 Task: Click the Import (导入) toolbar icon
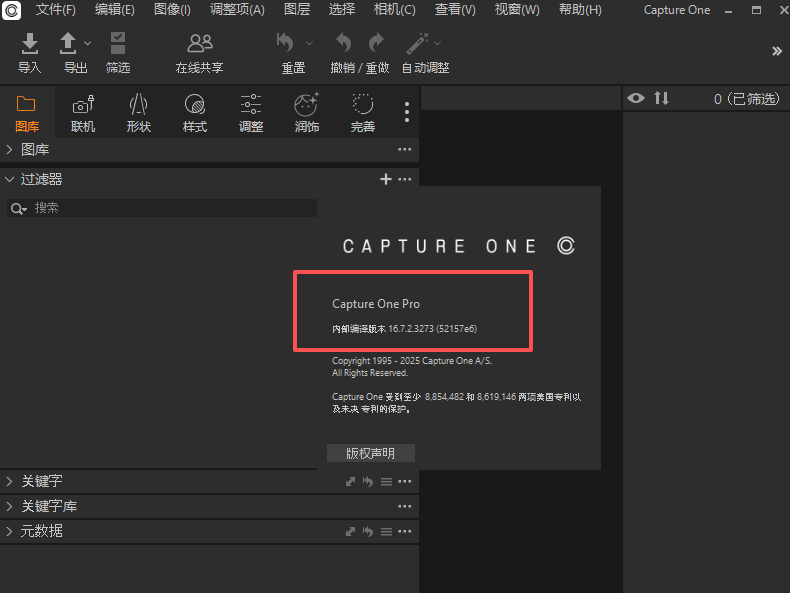(30, 44)
